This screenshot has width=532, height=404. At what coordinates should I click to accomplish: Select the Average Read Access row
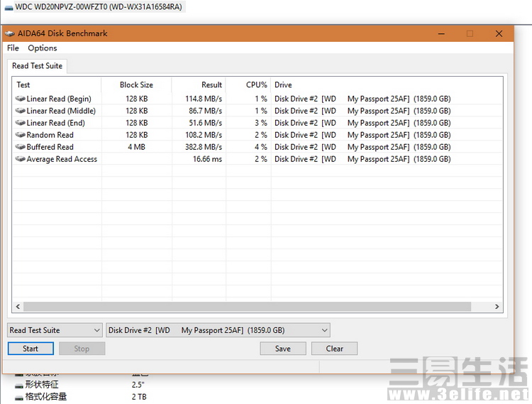(x=257, y=159)
